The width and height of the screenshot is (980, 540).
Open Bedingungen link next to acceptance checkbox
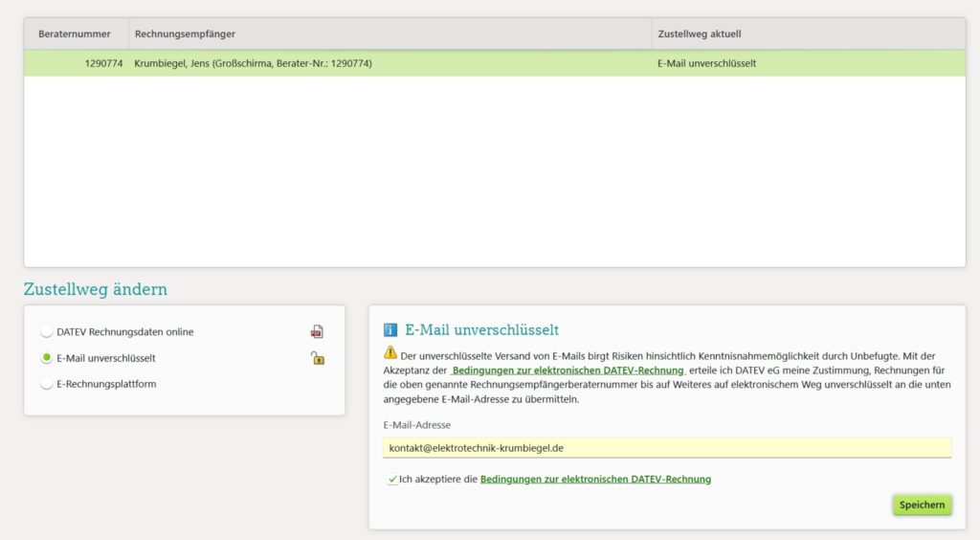pyautogui.click(x=595, y=479)
